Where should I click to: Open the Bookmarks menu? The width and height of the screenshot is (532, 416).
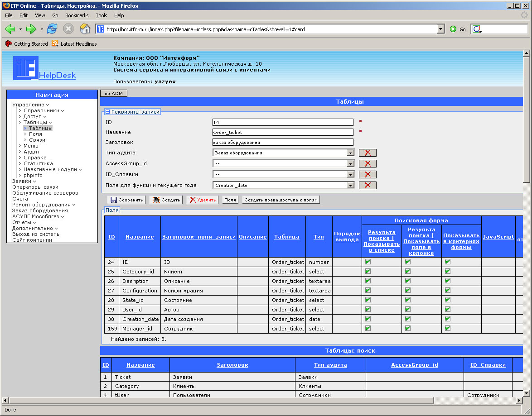(77, 15)
